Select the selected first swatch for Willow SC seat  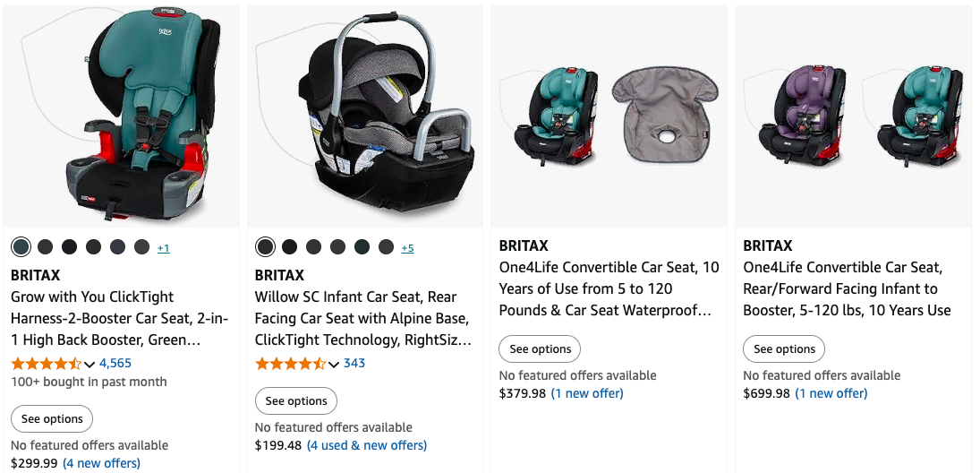265,247
